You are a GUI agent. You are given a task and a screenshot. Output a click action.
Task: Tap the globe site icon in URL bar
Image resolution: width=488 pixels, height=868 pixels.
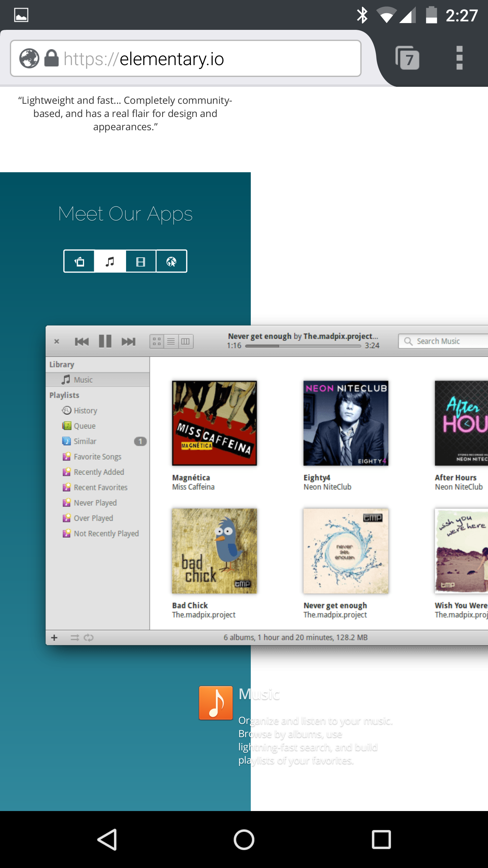[29, 58]
